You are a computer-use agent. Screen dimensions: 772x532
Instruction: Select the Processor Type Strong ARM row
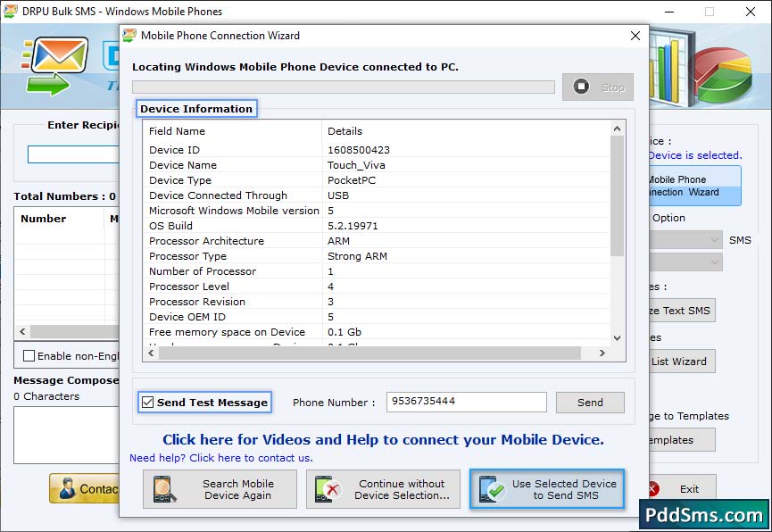(x=377, y=256)
